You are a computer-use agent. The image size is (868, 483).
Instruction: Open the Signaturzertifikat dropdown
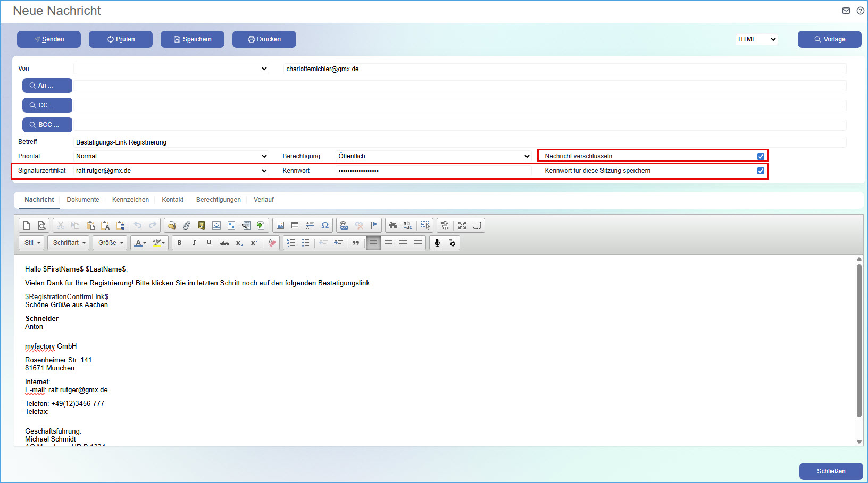click(x=171, y=171)
